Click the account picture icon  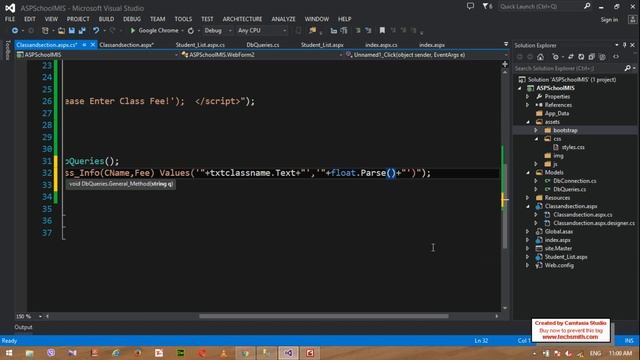click(x=632, y=19)
